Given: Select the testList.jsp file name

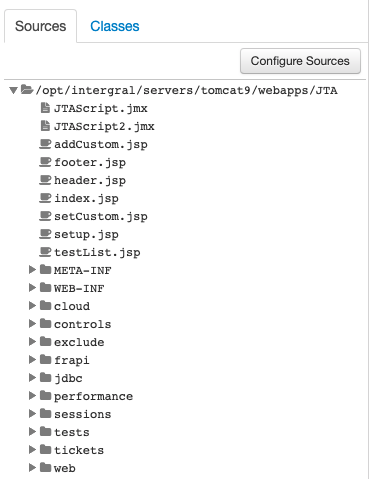Looking at the screenshot, I should pyautogui.click(x=97, y=252).
